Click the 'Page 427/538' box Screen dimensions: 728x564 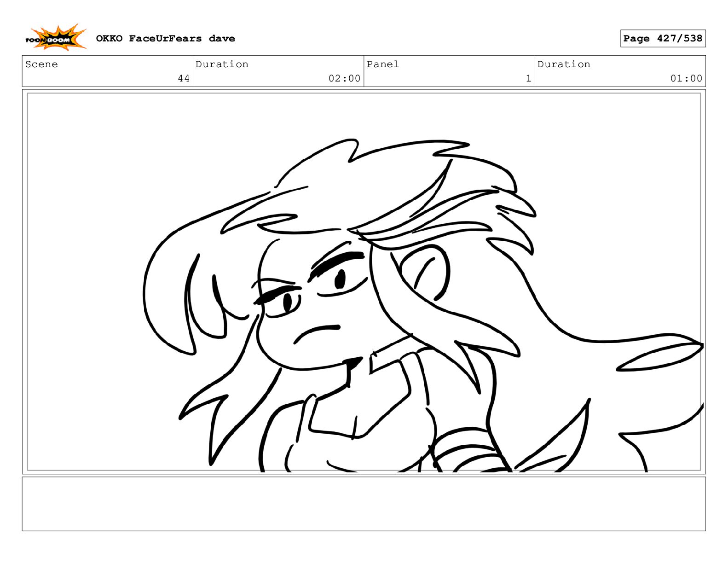pos(663,39)
